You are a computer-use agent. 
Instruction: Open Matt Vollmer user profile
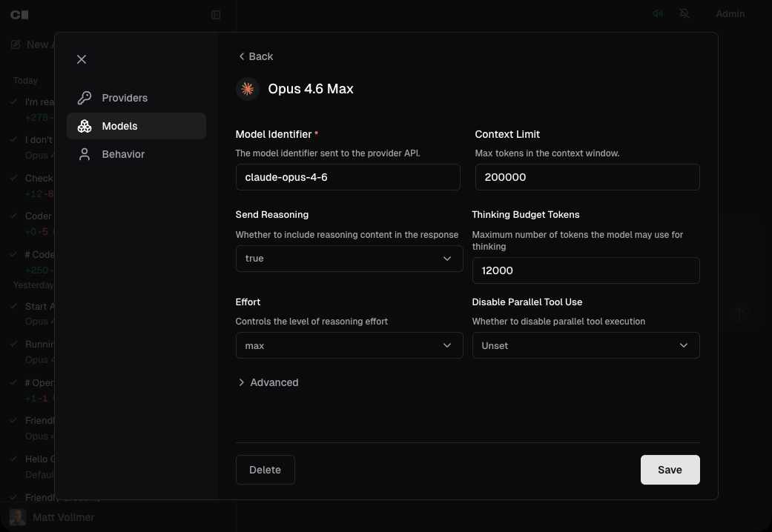tap(64, 517)
